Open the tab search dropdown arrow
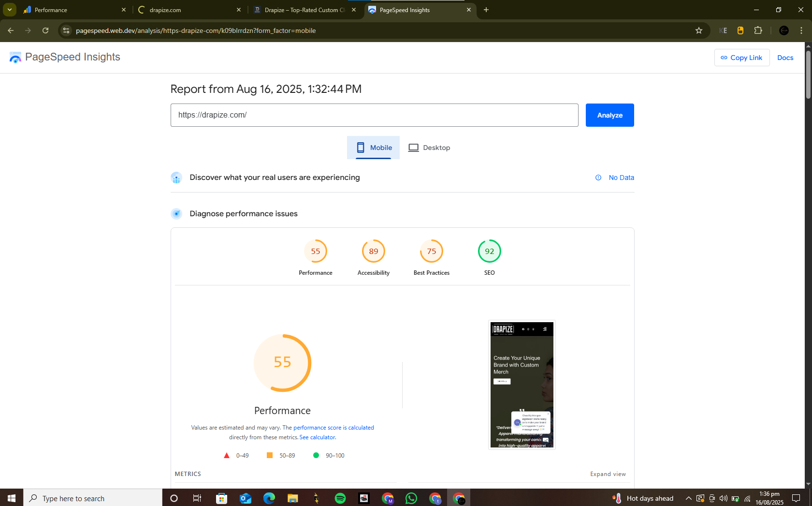Screen dimensions: 812x506 tap(10, 10)
